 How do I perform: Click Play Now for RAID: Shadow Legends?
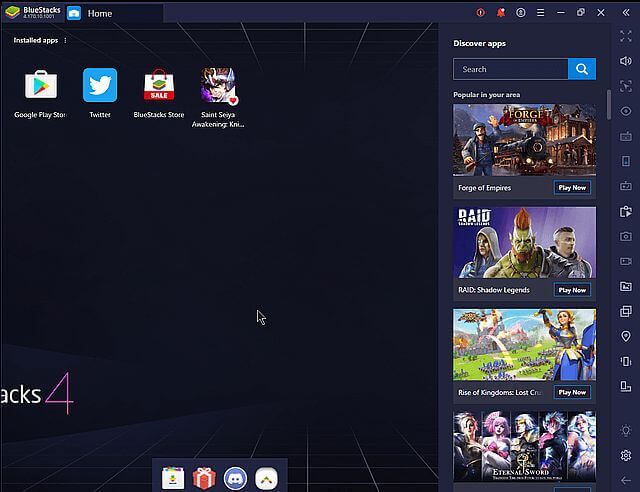(x=572, y=290)
